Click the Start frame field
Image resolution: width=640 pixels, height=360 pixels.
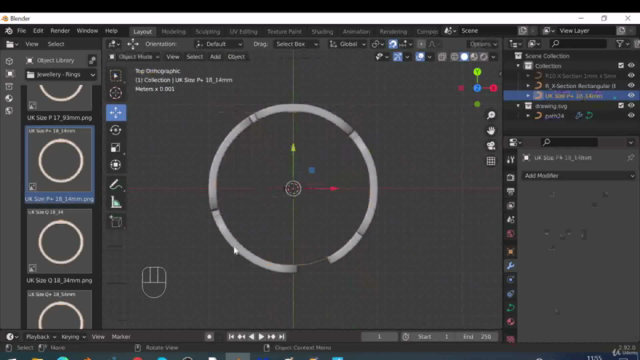(x=433, y=337)
